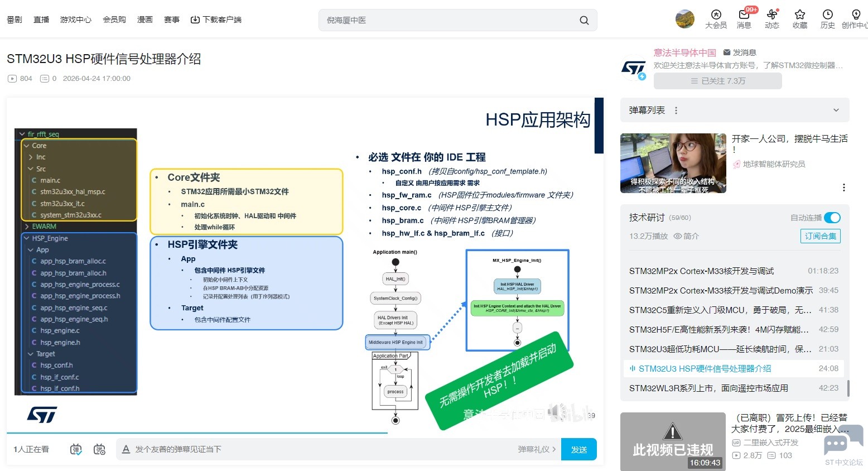Open the 地球智能体研究员 uploader link
Screen dimensions: 868x471
[774, 164]
